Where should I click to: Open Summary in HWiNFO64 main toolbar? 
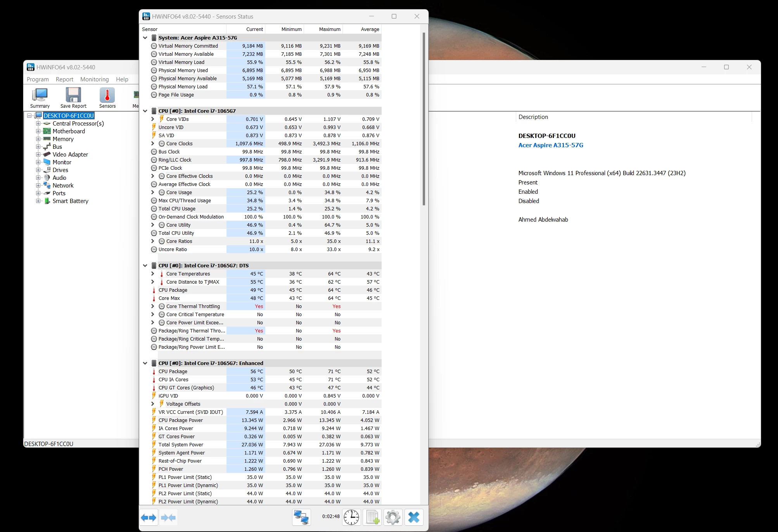[x=40, y=98]
